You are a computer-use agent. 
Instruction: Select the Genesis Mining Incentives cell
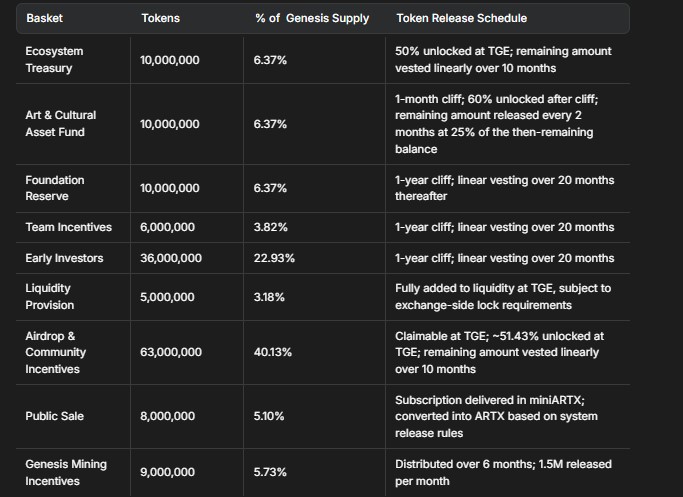(x=66, y=472)
